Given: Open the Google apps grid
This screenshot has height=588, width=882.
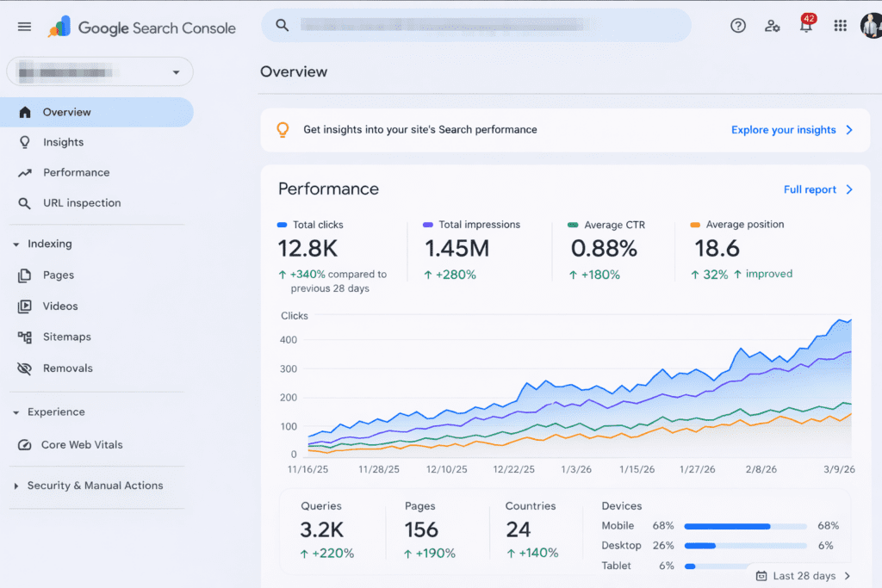Looking at the screenshot, I should pos(841,25).
